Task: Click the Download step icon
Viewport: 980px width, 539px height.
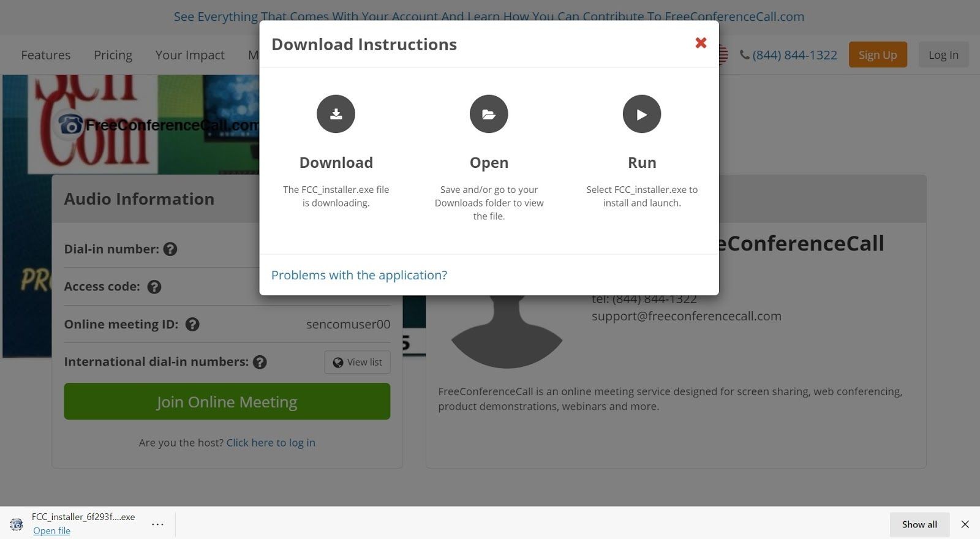Action: (336, 114)
